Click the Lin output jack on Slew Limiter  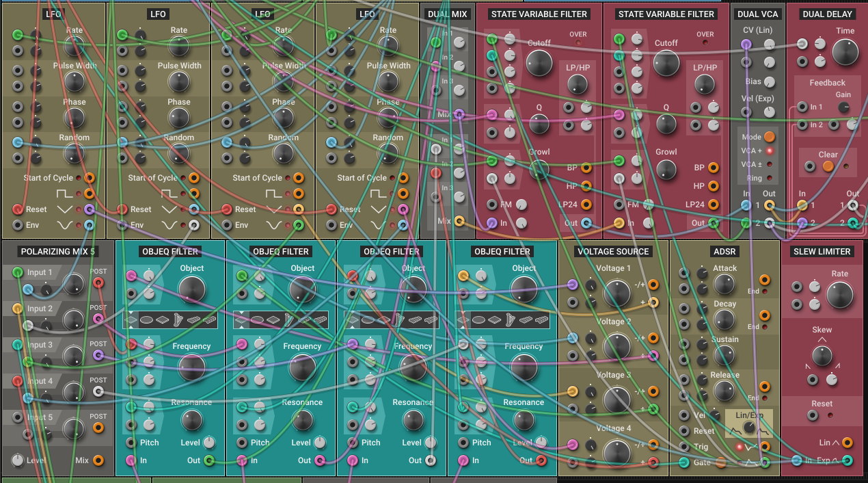pyautogui.click(x=847, y=443)
